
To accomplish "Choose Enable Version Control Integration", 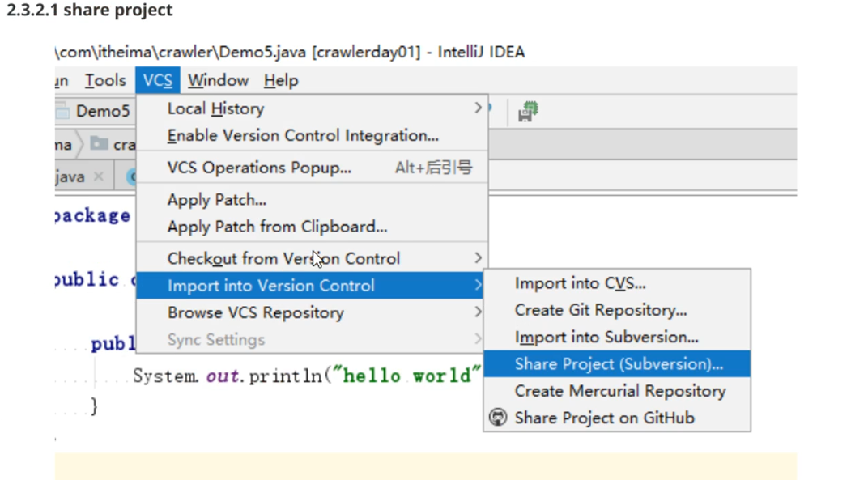I will coord(303,135).
